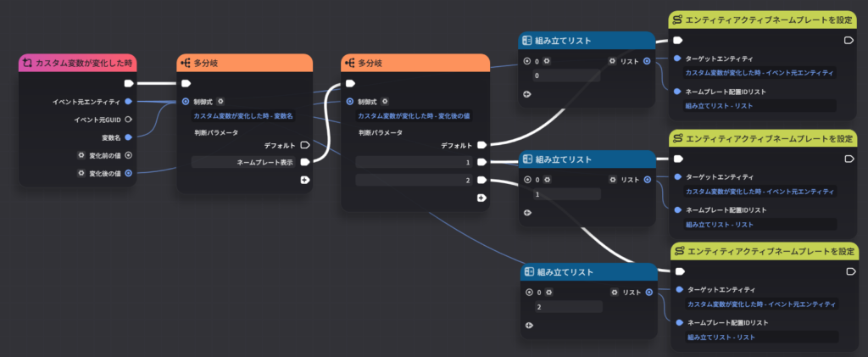Click the input gear on list node valued 1
Image resolution: width=868 pixels, height=357 pixels.
547,179
